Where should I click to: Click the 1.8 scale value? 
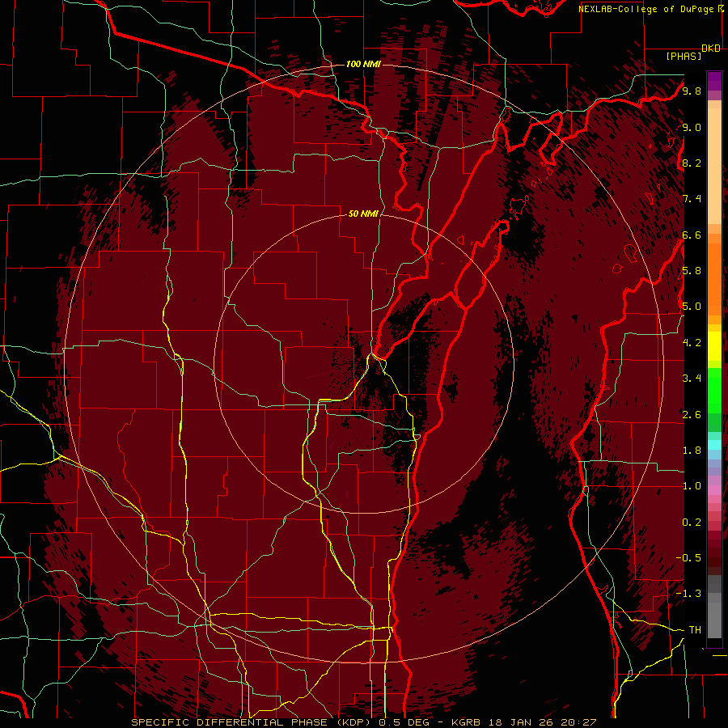(x=692, y=451)
